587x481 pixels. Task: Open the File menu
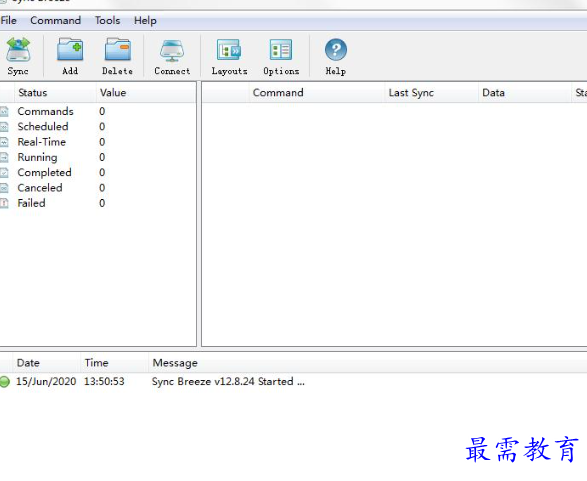8,20
